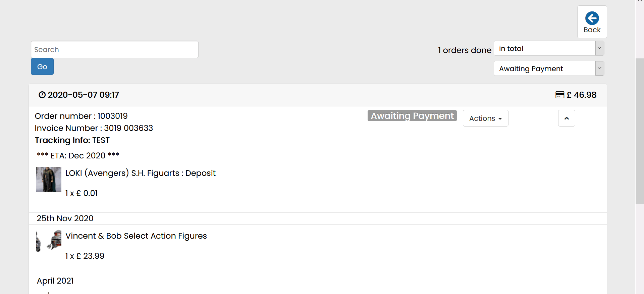Open the 'in total' period dropdown

point(549,48)
